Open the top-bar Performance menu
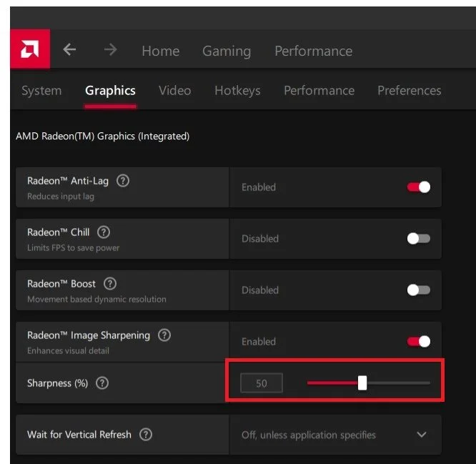This screenshot has height=464, width=476. tap(314, 51)
